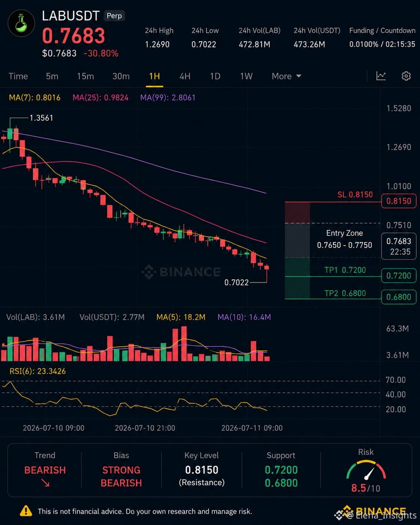This screenshot has width=420, height=525.
Task: Click the TP2 0.6800 axis price tag
Action: pyautogui.click(x=399, y=297)
